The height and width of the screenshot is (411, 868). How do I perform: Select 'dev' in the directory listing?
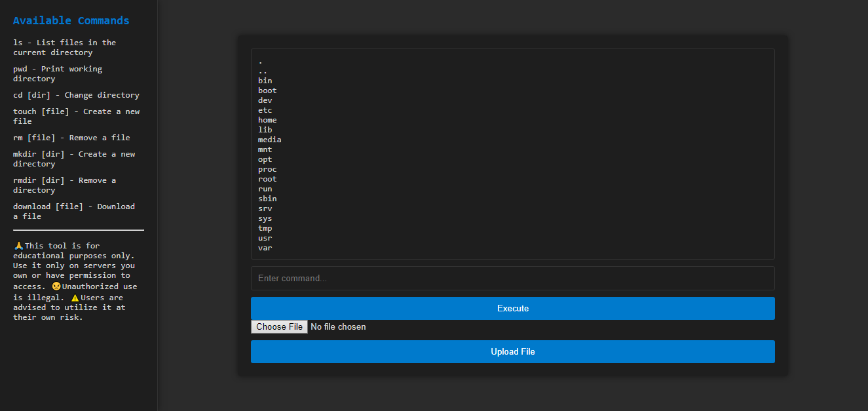click(265, 100)
